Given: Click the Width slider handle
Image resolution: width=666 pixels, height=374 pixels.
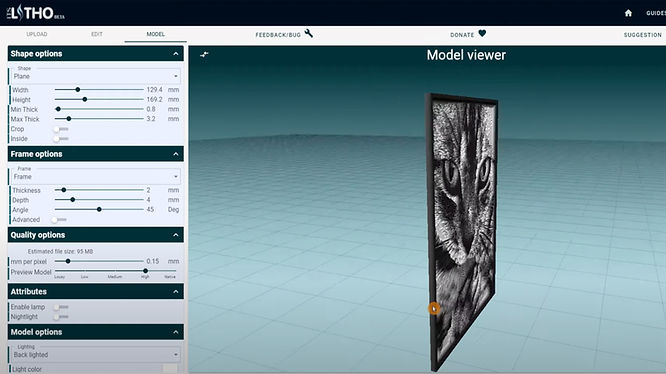Looking at the screenshot, I should [78, 90].
